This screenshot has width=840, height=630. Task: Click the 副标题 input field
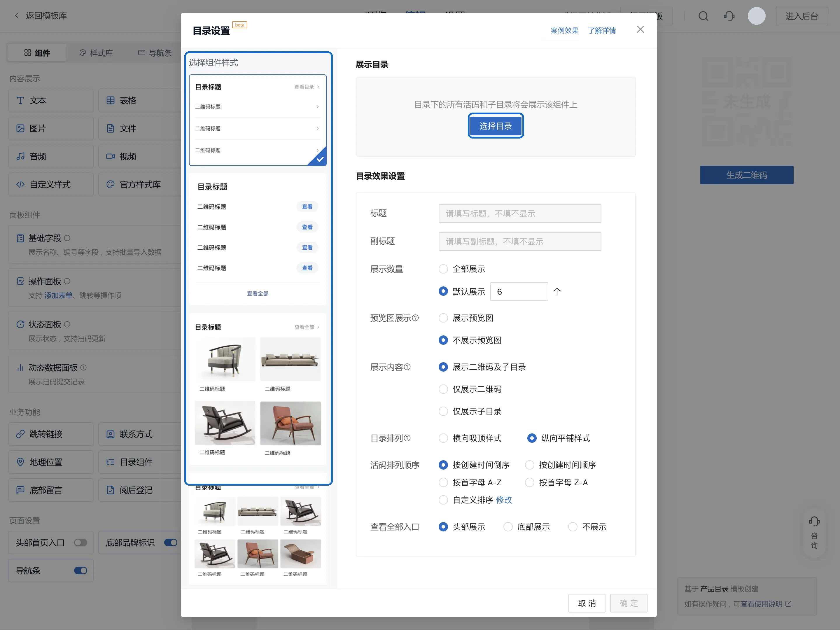520,242
